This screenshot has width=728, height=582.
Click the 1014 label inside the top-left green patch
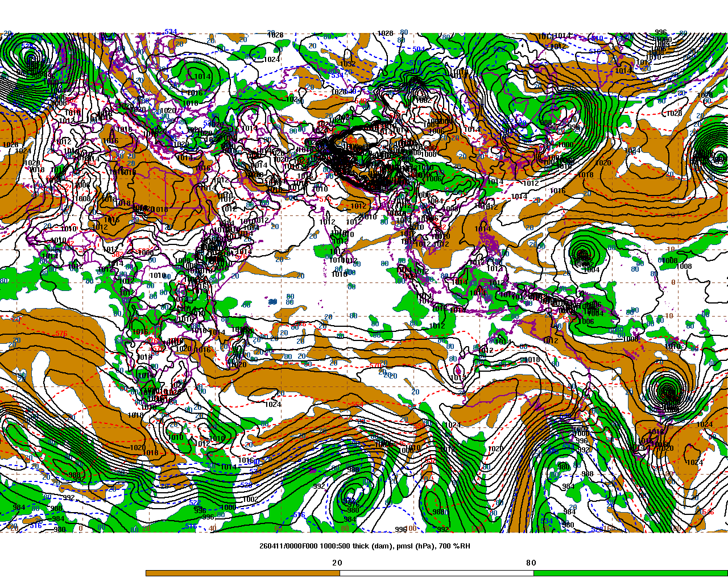(x=202, y=77)
